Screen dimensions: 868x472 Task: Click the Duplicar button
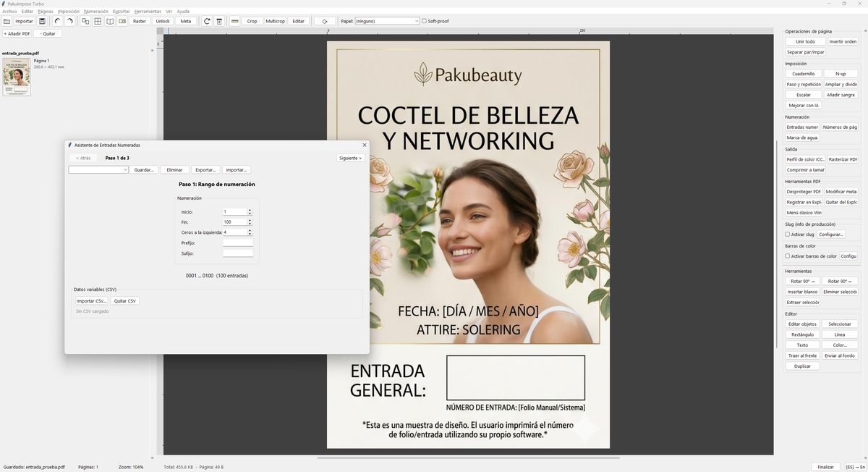click(803, 366)
